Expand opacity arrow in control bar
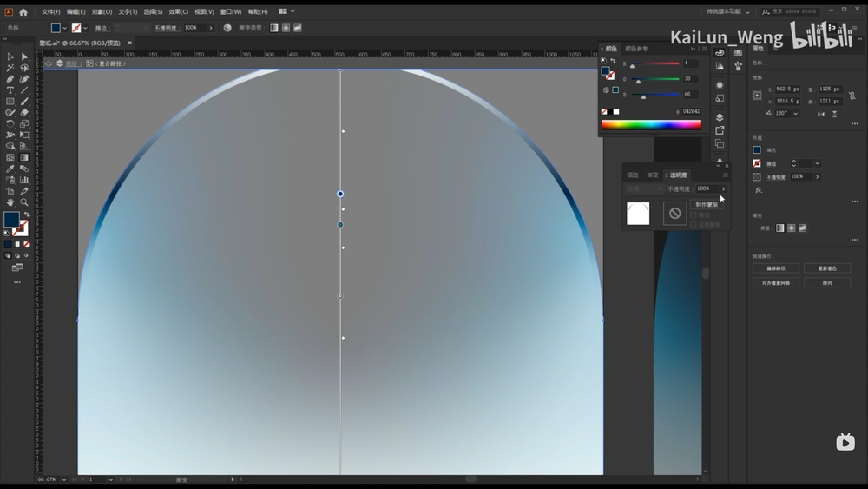The height and width of the screenshot is (489, 868). pos(211,28)
